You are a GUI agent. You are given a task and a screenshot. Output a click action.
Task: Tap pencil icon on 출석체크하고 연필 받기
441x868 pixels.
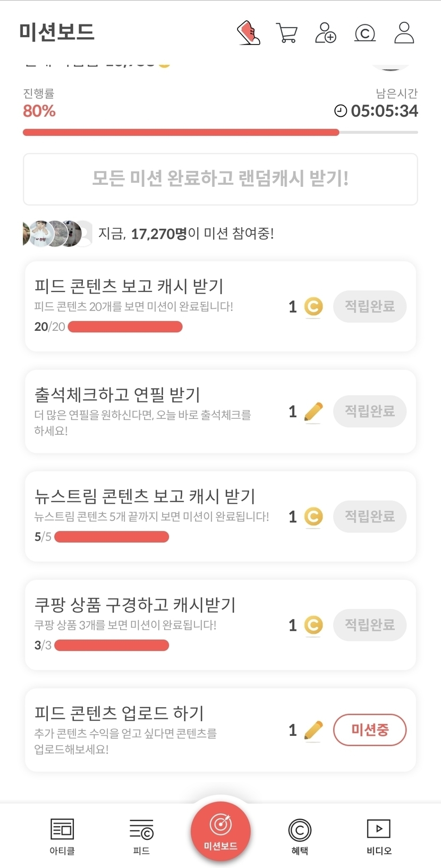(313, 412)
